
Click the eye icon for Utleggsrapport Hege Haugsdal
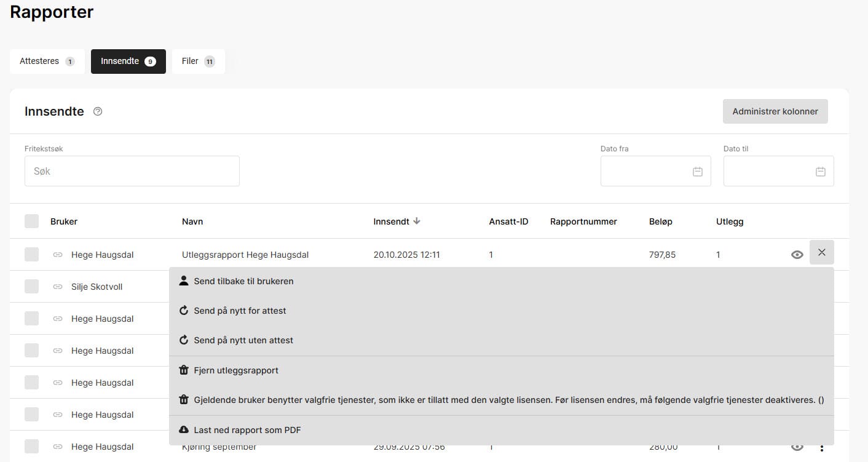pyautogui.click(x=797, y=255)
